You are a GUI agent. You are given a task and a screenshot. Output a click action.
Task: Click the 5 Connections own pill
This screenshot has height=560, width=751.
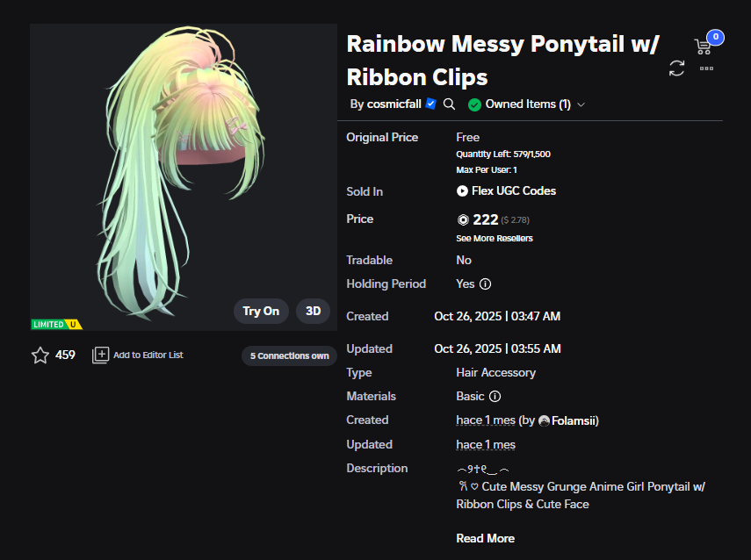[x=289, y=355]
